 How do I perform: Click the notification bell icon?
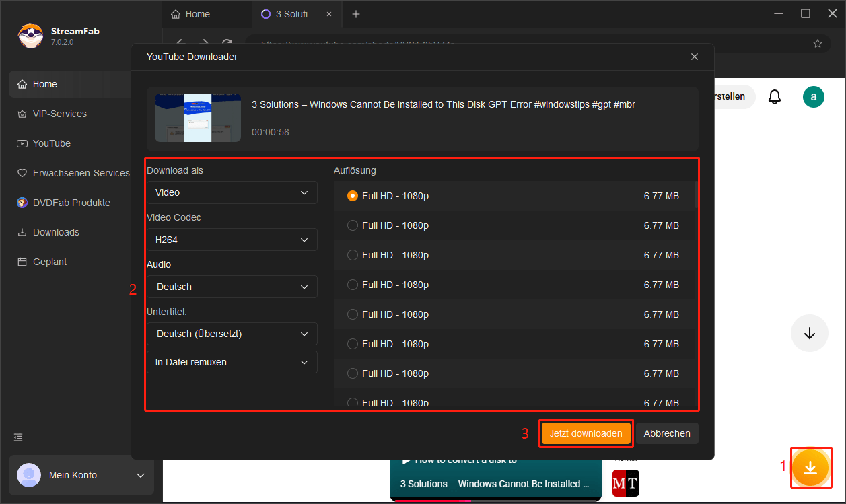click(774, 96)
